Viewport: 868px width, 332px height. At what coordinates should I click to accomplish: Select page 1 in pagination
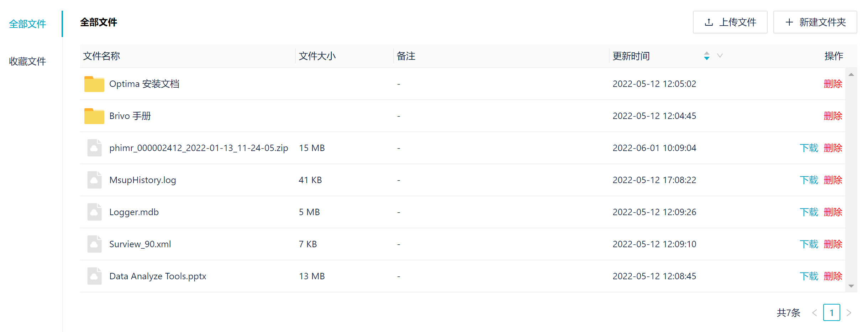pos(831,313)
